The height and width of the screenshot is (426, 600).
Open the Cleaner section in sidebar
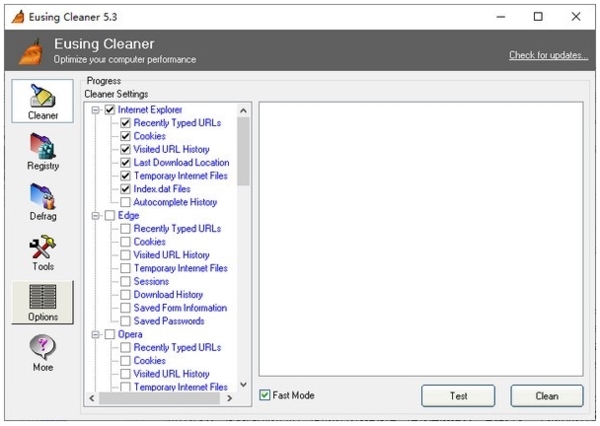(42, 101)
